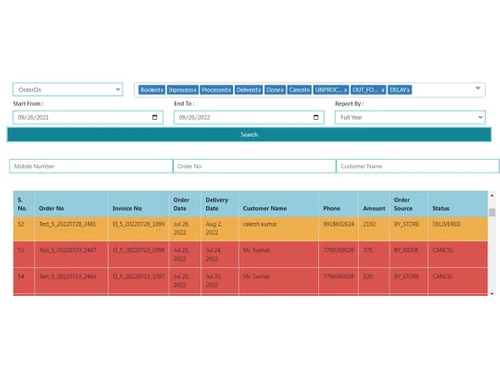Open the Report By Full Year dropdown

pyautogui.click(x=410, y=117)
